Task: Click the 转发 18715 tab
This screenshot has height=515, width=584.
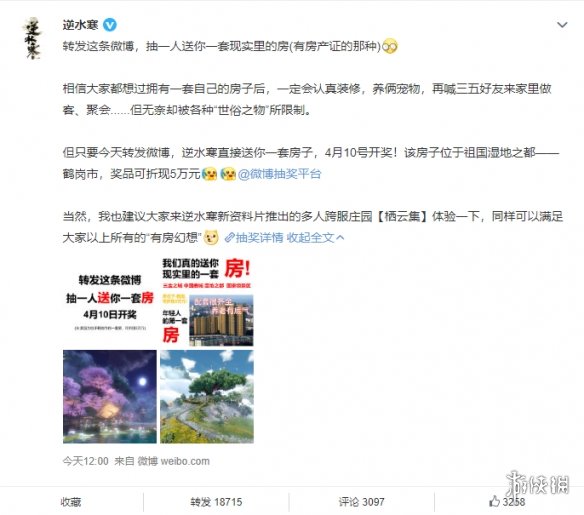Action: click(x=216, y=502)
